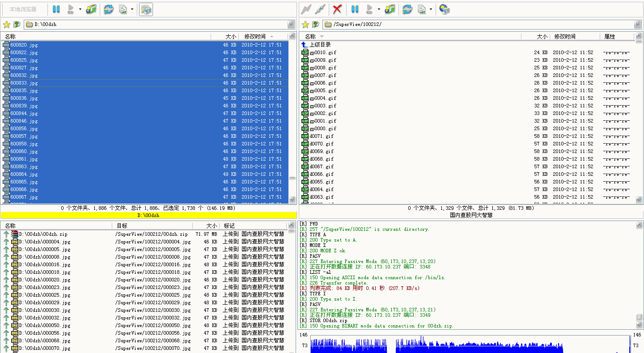Click the globe icon on remote toolbar
Image resolution: width=644 pixels, height=353 pixels.
coord(444,9)
